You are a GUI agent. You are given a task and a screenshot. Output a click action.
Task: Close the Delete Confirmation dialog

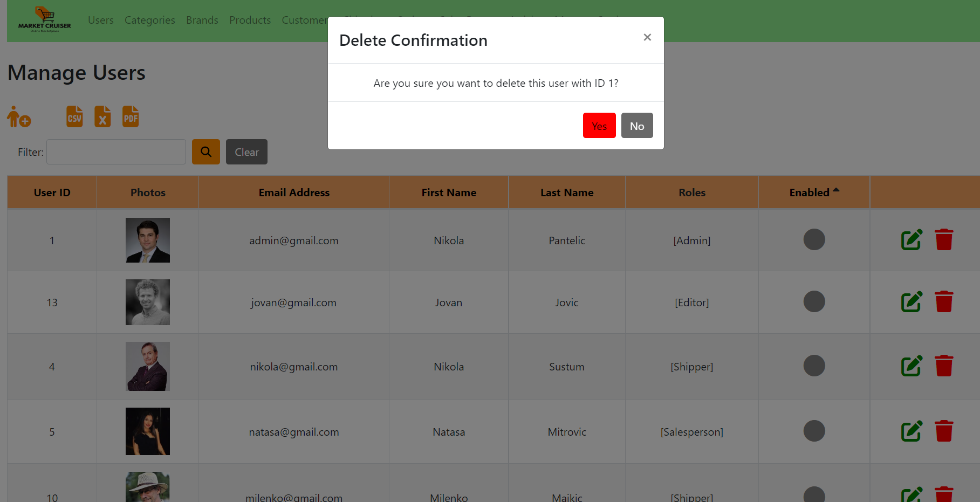coord(647,37)
